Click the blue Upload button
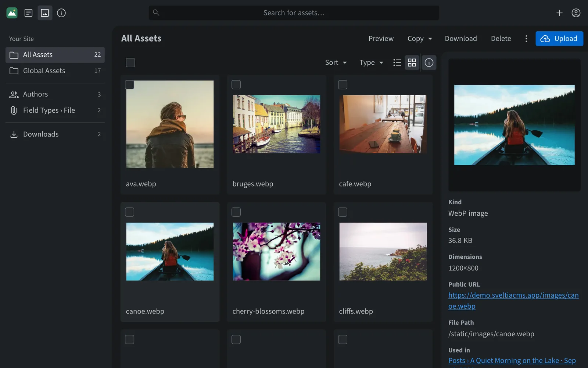588x368 pixels. point(559,39)
